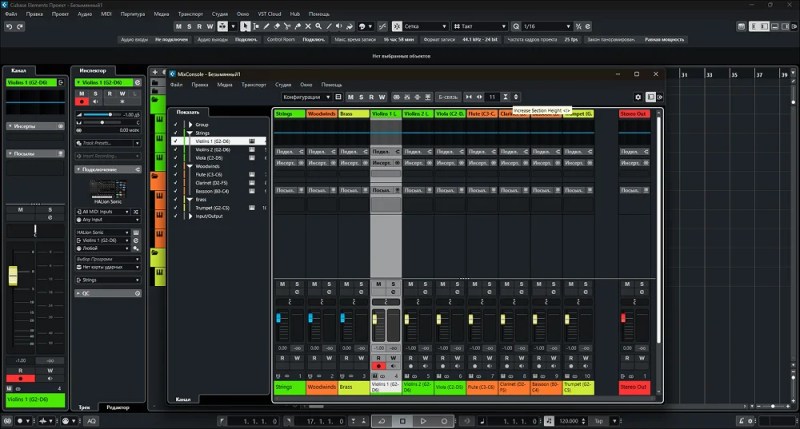The height and width of the screenshot is (429, 800).
Task: Expand the Group folder in visibility list
Action: (x=190, y=124)
